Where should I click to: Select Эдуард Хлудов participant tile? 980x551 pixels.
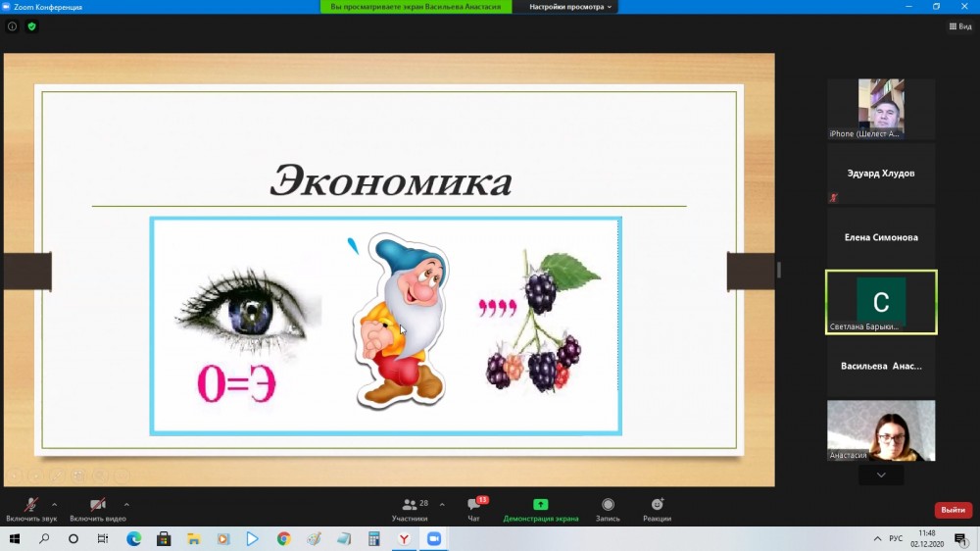pyautogui.click(x=881, y=174)
